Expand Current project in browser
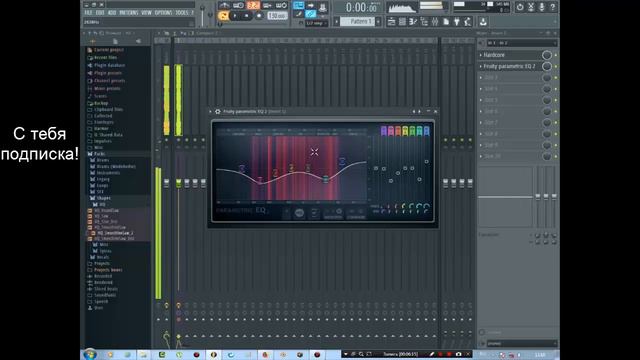 109,50
